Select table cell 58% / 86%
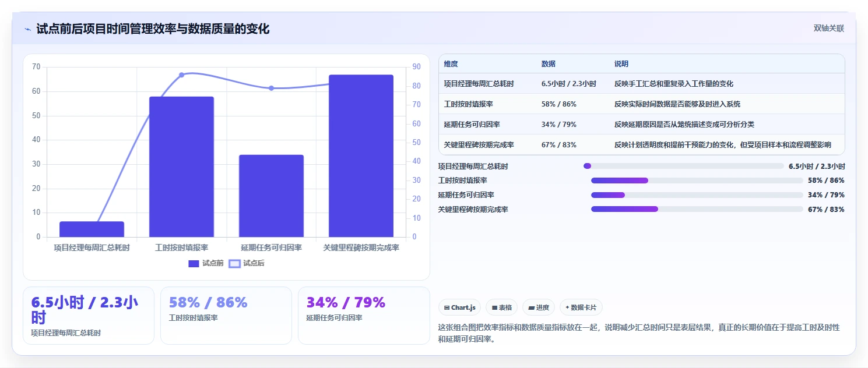This screenshot has height=368, width=868. [559, 104]
